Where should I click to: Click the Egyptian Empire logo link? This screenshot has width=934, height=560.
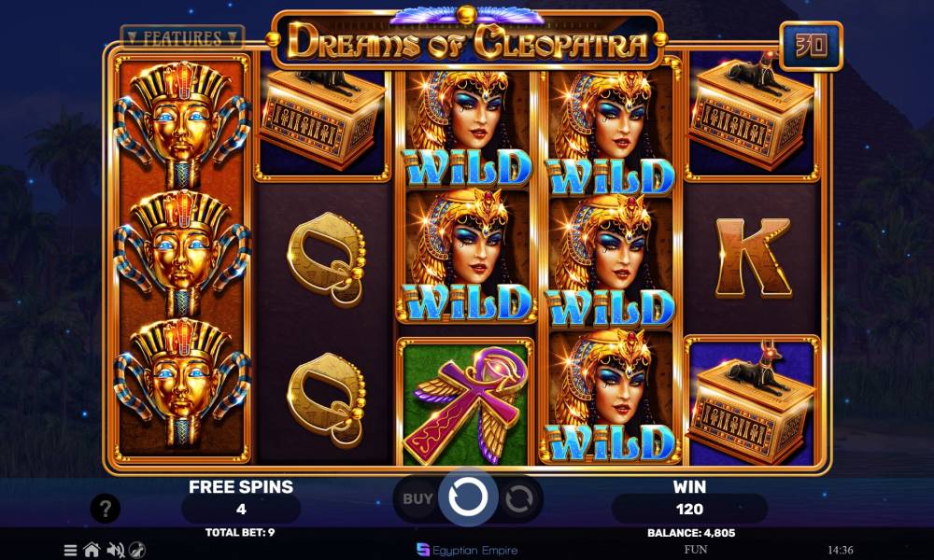[x=467, y=550]
